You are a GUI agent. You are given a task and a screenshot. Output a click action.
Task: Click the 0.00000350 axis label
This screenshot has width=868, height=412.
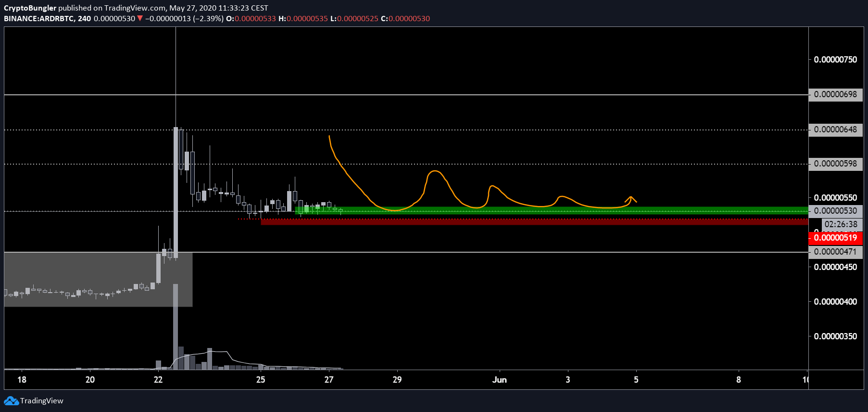835,336
